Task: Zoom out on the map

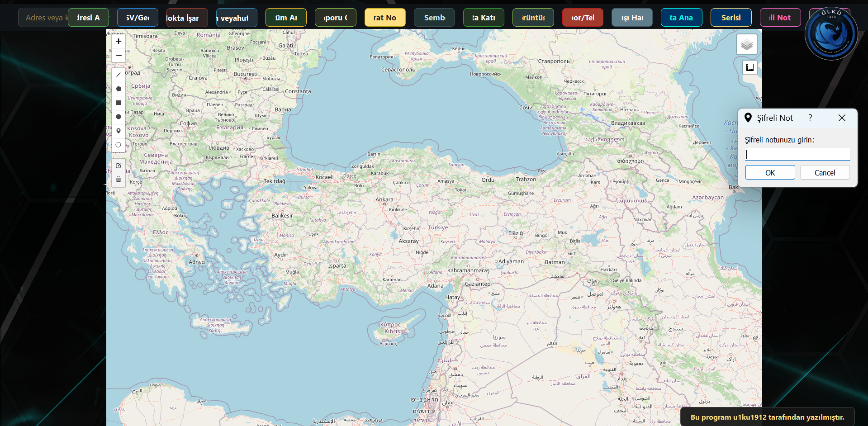Action: point(119,55)
